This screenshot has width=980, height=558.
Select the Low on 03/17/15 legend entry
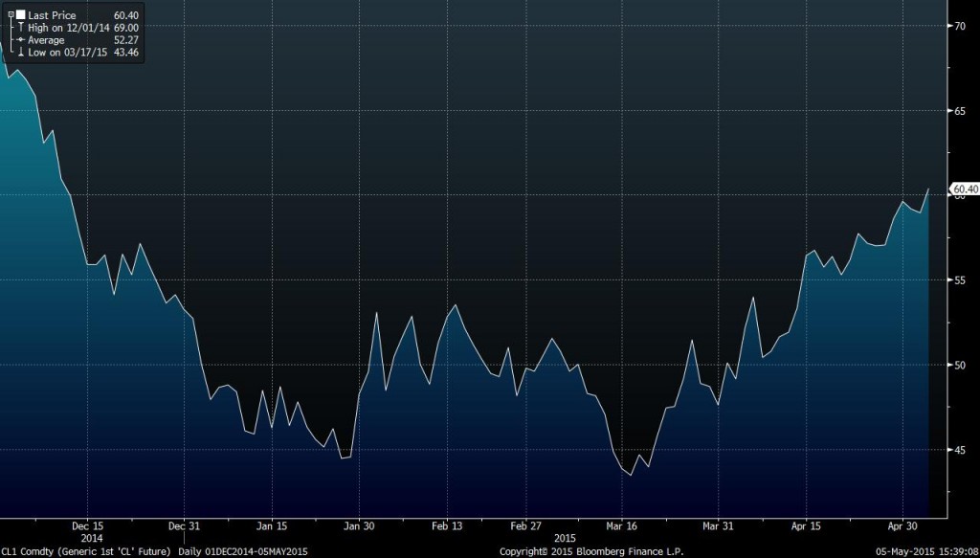pos(65,52)
